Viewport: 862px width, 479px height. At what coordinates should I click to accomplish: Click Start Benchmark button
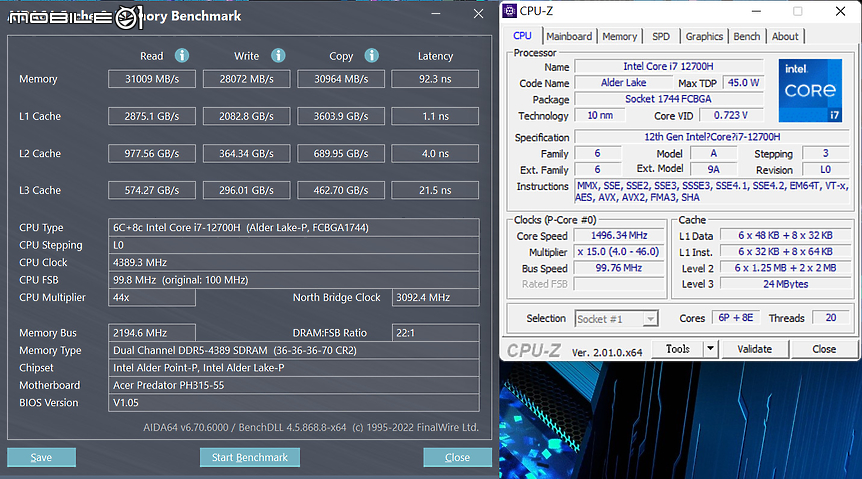coord(250,457)
